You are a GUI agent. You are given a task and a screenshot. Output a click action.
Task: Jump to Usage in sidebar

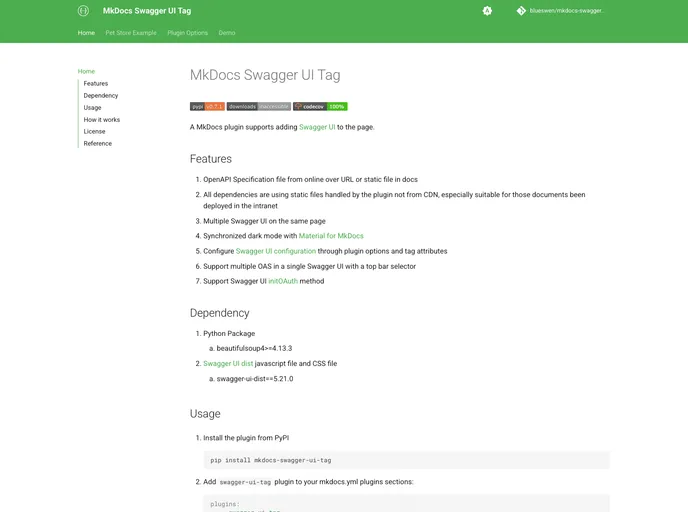coord(92,107)
